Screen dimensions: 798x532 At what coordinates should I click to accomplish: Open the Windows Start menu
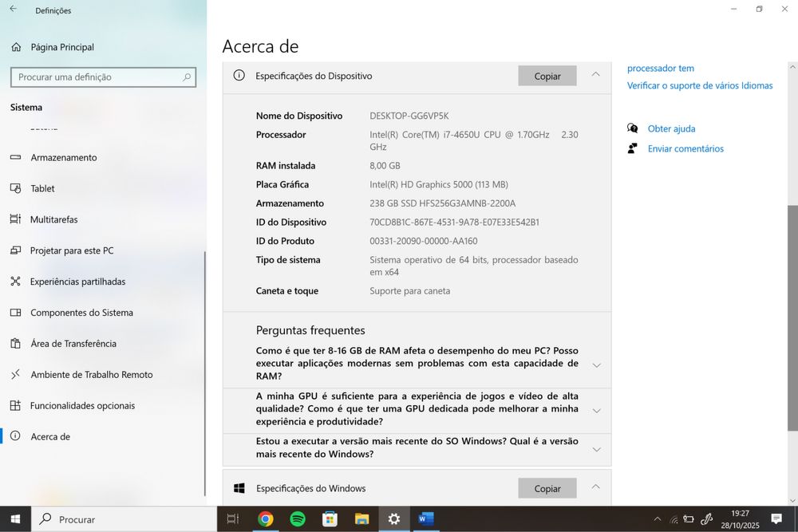[x=15, y=518]
